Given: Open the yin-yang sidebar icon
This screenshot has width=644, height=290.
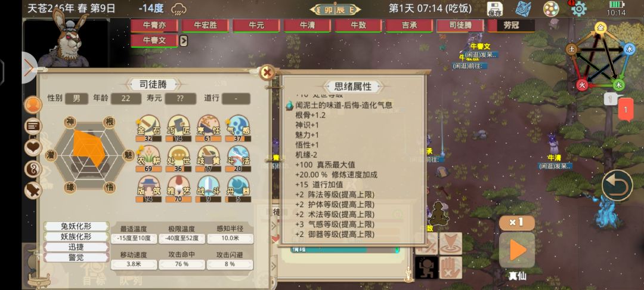Looking at the screenshot, I should coord(33,169).
